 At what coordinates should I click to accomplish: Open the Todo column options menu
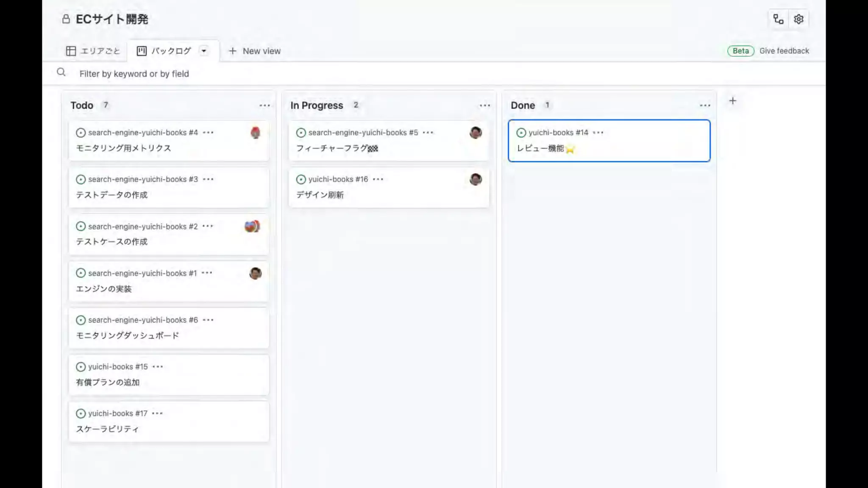[264, 105]
